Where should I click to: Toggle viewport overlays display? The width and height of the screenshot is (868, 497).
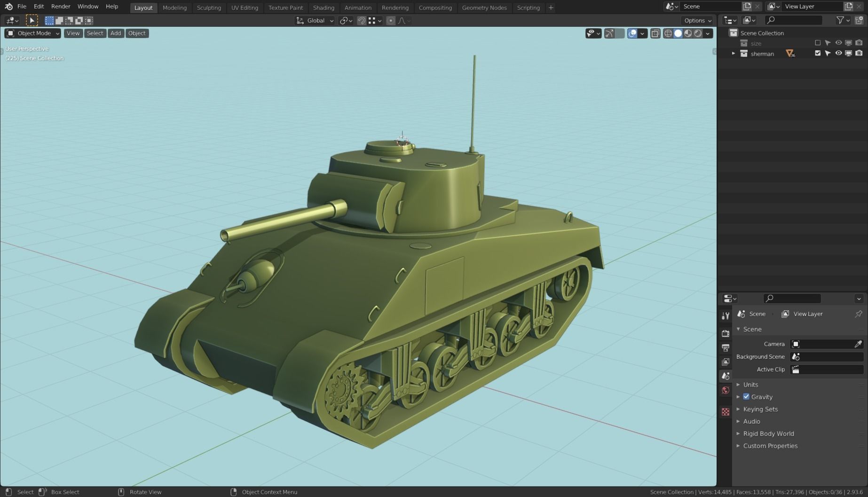[632, 33]
